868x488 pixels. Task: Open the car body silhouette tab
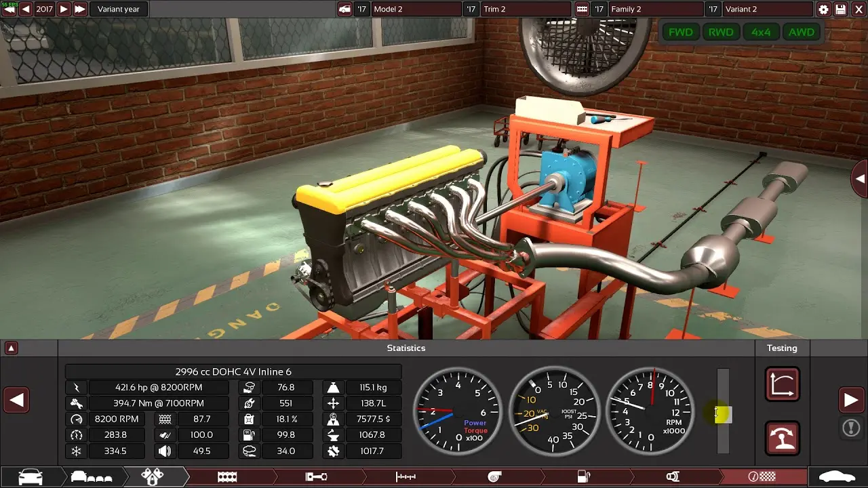[x=838, y=476]
